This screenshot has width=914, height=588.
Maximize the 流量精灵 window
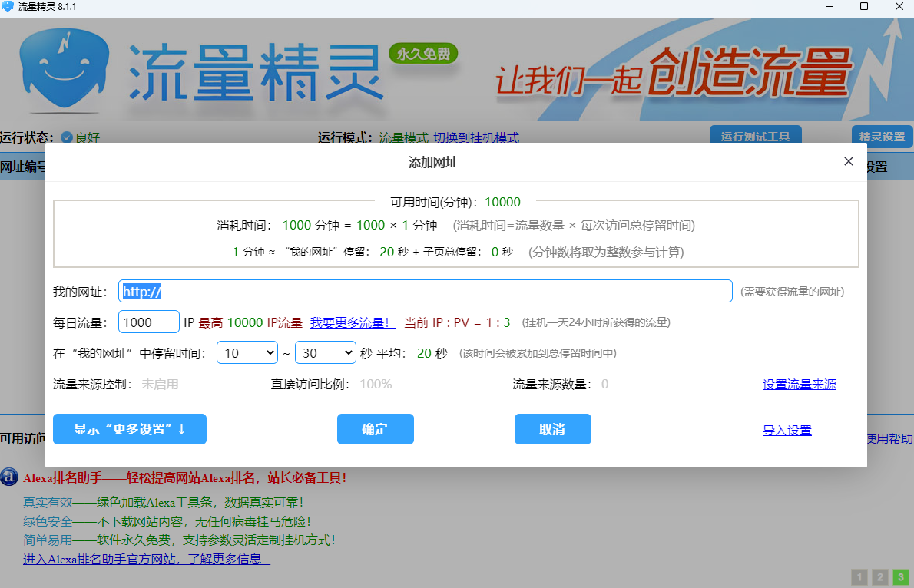864,6
